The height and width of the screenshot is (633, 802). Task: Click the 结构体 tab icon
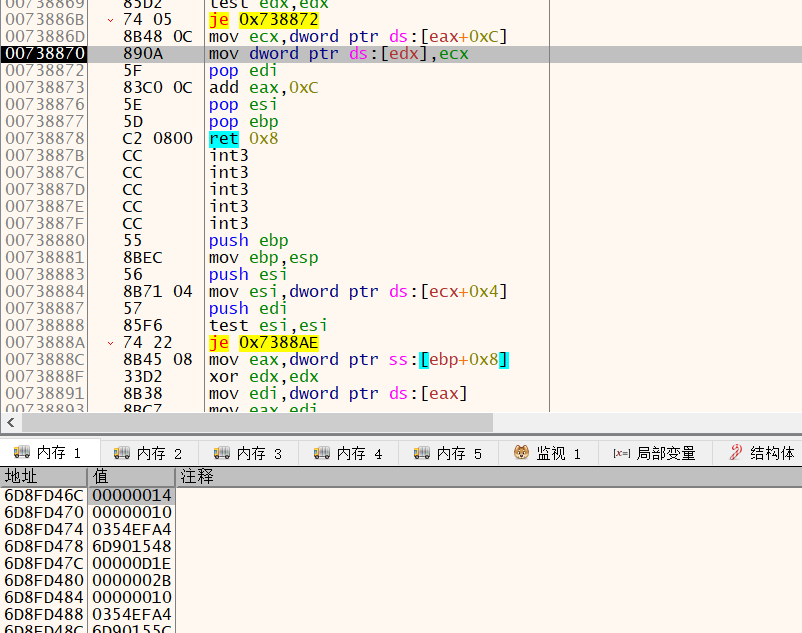click(736, 453)
